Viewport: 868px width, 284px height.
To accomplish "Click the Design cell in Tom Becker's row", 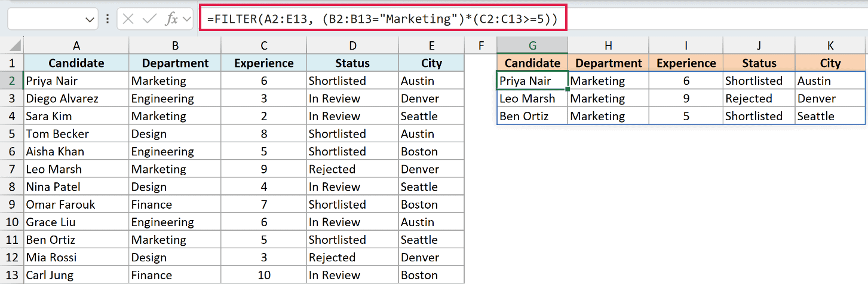I will (x=174, y=133).
